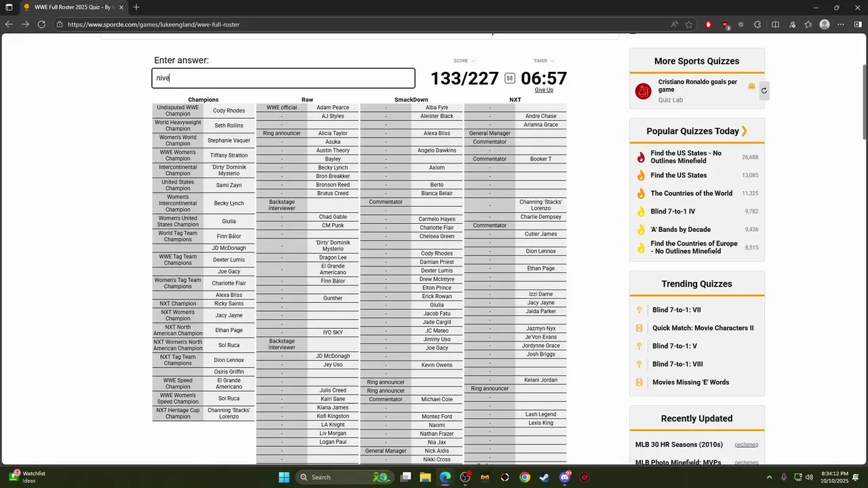Click the Champions column header

pyautogui.click(x=203, y=100)
